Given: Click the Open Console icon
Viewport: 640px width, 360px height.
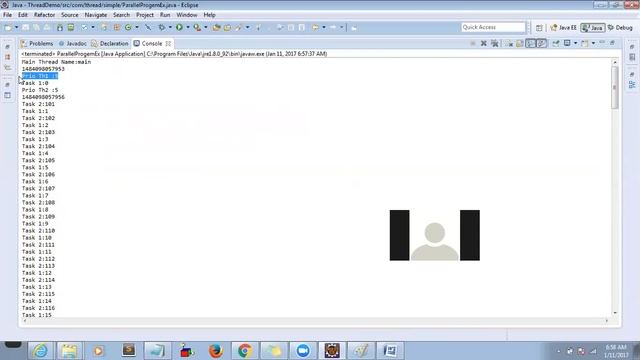Looking at the screenshot, I should point(584,43).
